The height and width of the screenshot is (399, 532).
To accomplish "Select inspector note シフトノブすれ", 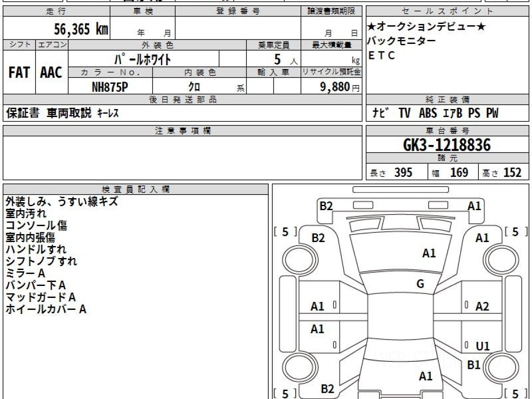I will click(x=42, y=261).
